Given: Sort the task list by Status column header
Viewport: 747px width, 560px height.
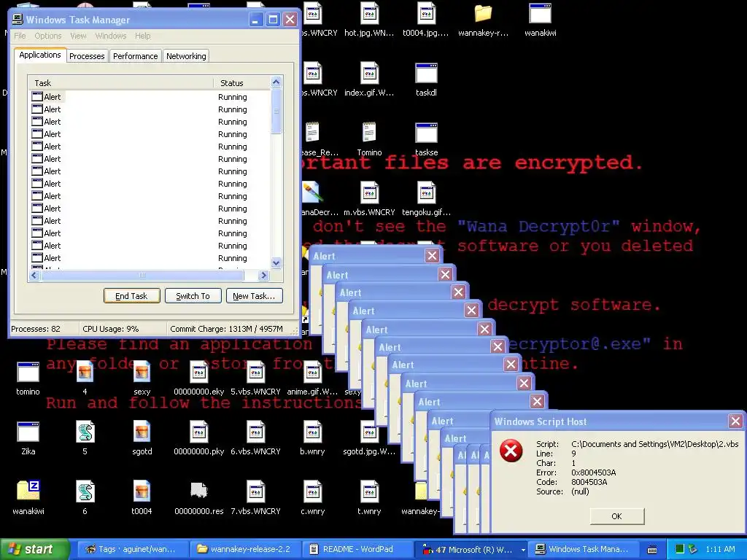Looking at the screenshot, I should click(x=241, y=83).
